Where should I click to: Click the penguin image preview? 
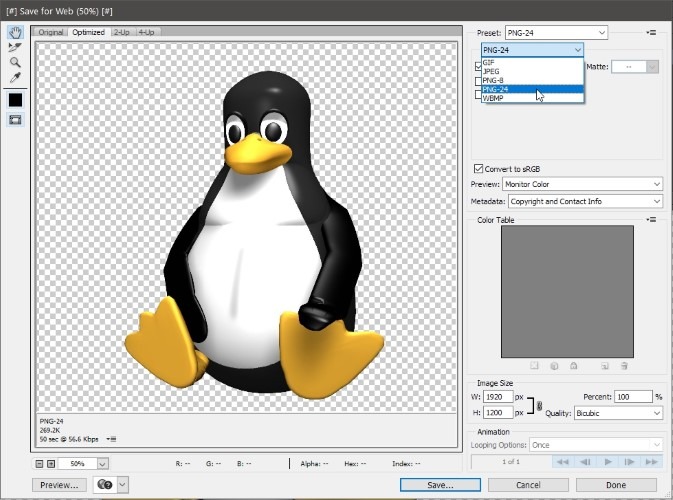[254, 234]
